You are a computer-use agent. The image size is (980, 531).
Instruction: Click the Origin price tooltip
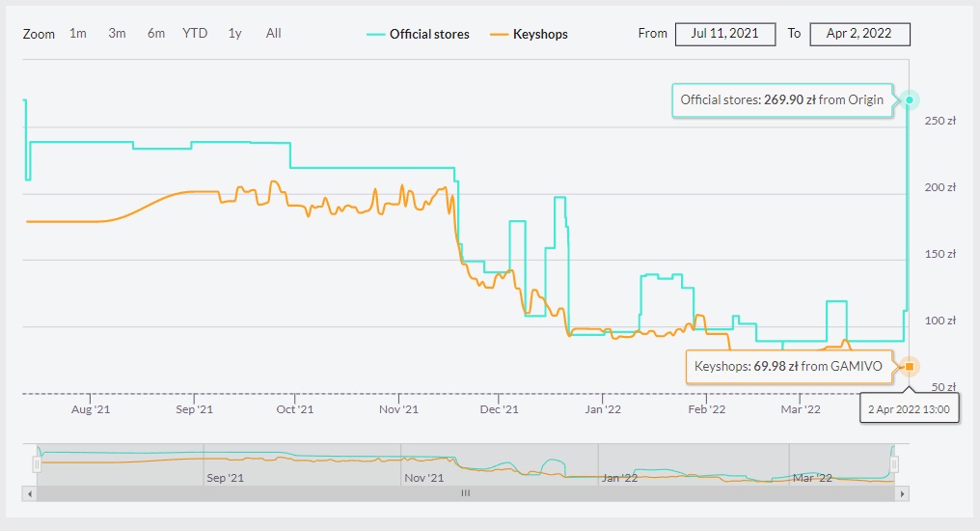point(782,99)
